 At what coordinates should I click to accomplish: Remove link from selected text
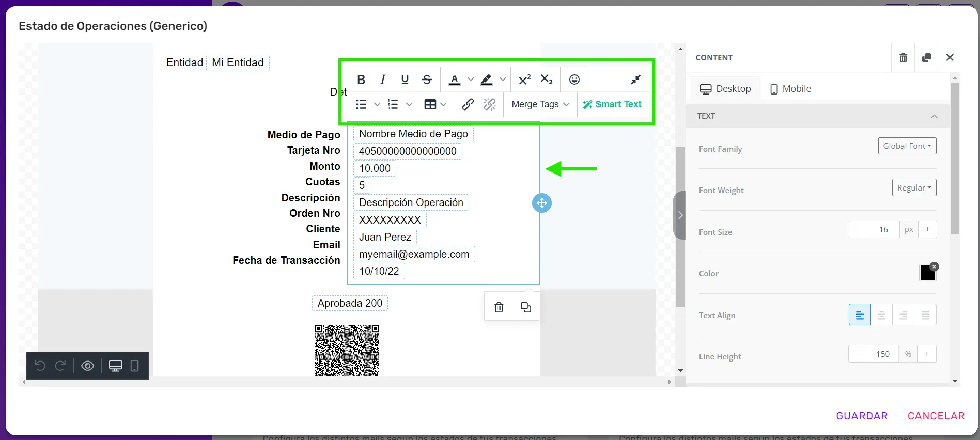coord(490,104)
